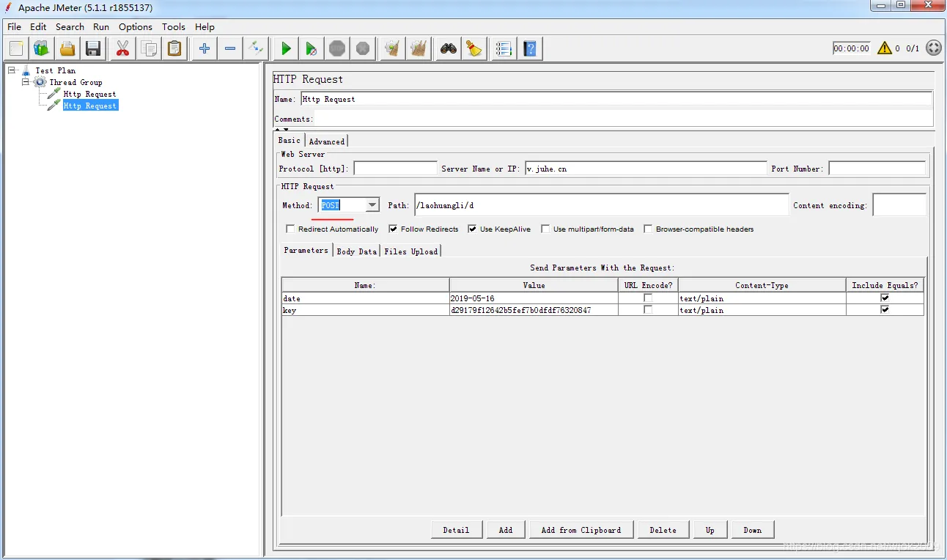Expand all nodes with the plus icon
947x560 pixels.
(204, 49)
